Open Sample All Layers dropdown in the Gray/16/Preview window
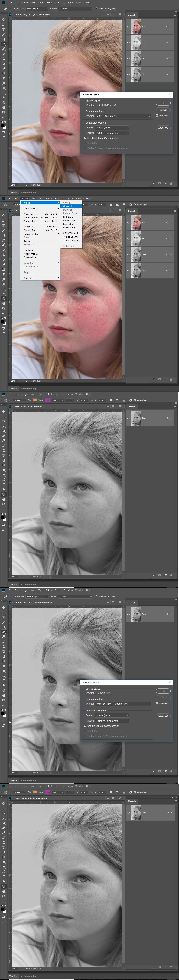 tap(75, 596)
